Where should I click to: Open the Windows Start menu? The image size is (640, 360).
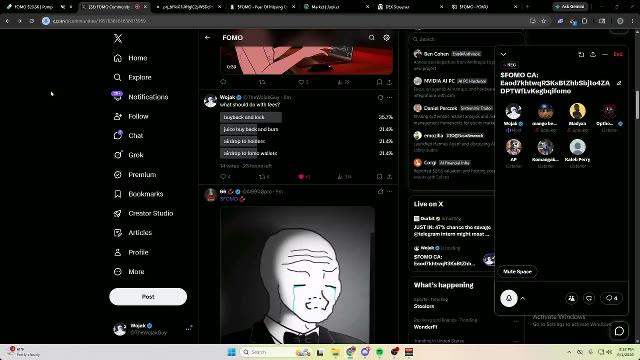pyautogui.click(x=231, y=352)
